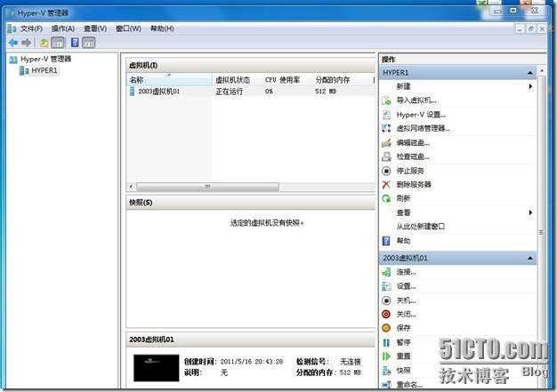Open the 帮助(H) menu
557x392 pixels.
(x=162, y=28)
